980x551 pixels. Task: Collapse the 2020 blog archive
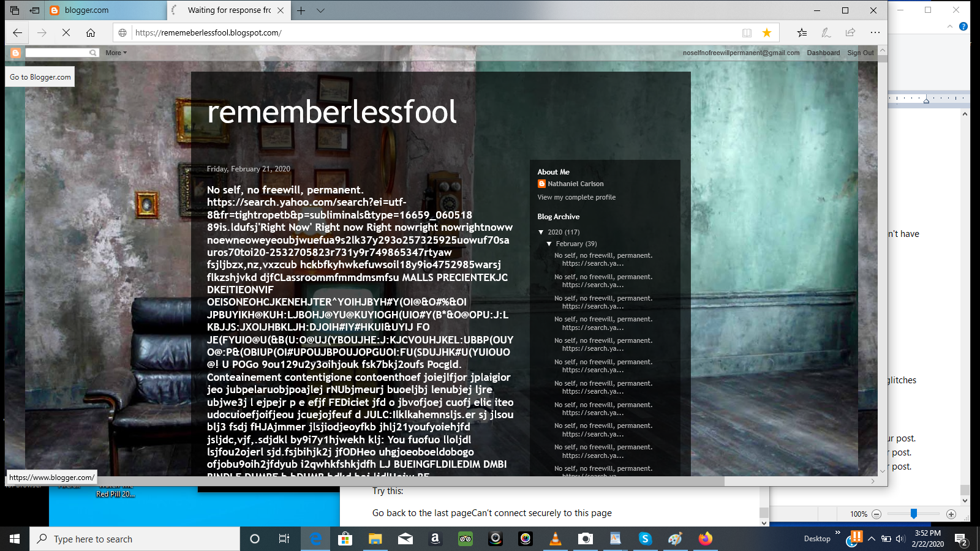541,232
